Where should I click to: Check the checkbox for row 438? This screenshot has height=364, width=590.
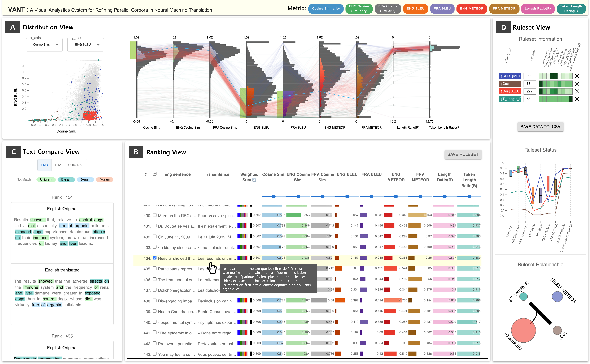[155, 300]
